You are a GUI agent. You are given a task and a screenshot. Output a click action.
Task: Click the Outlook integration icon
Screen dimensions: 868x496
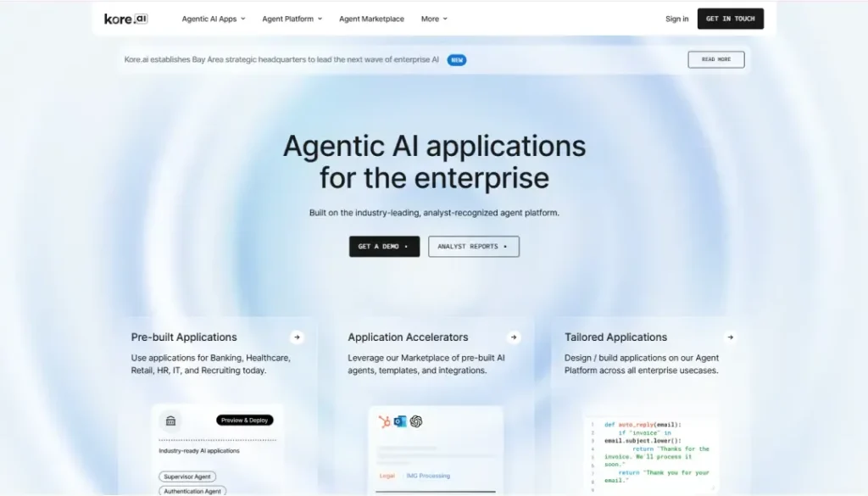pyautogui.click(x=400, y=422)
